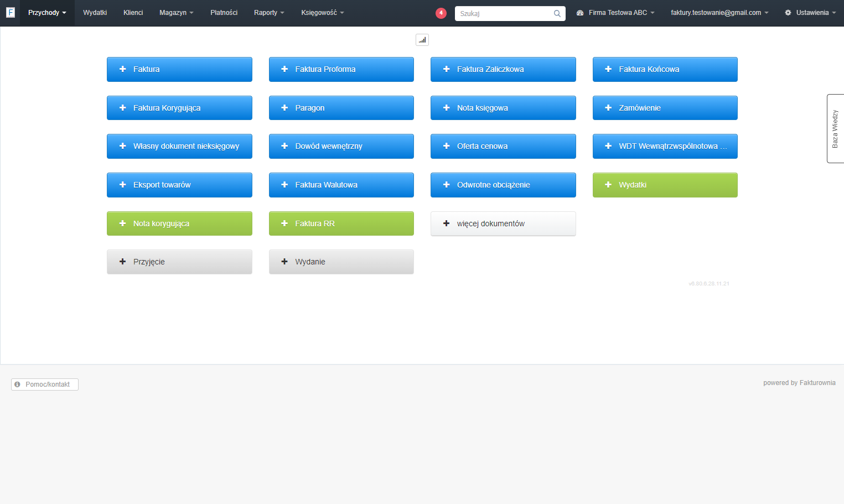
Task: Click the Dowód wewnętrzny button
Action: pos(341,146)
